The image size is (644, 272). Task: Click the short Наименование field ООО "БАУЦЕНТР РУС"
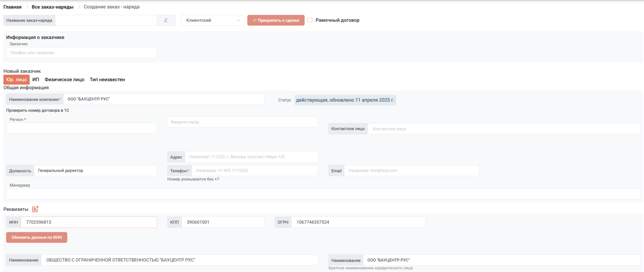coord(502,260)
